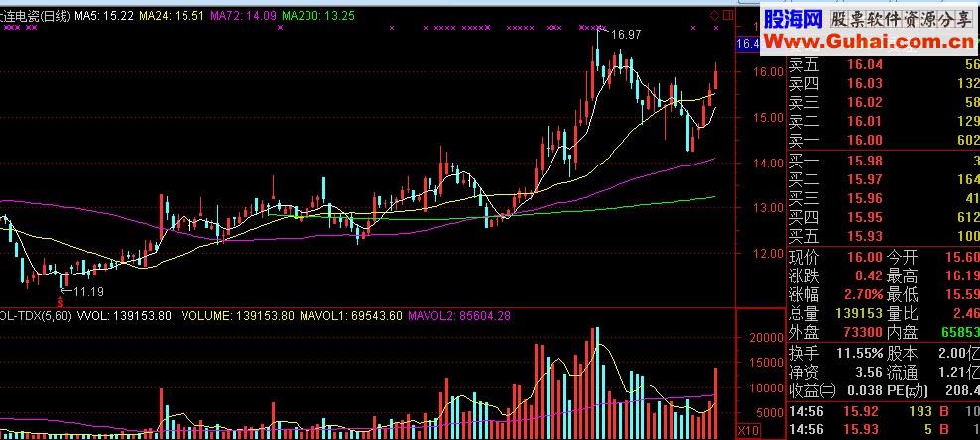Select the 卖二 16.01 ask row
980x440 pixels.
click(883, 121)
